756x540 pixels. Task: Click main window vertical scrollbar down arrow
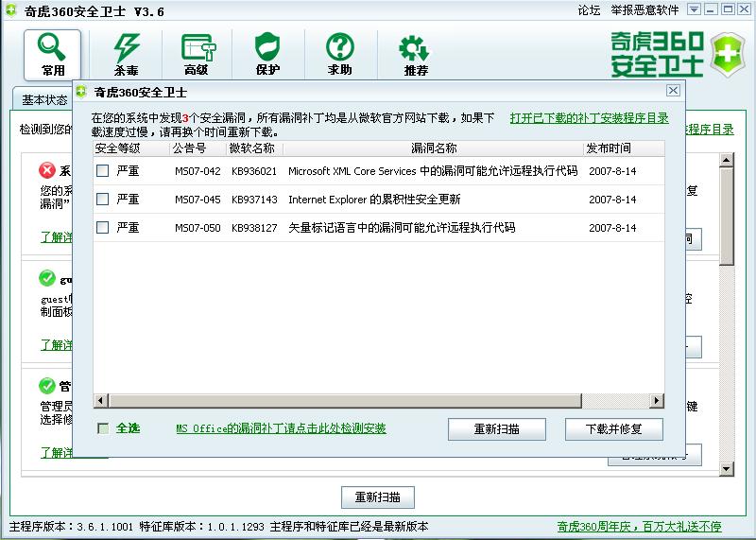click(726, 468)
